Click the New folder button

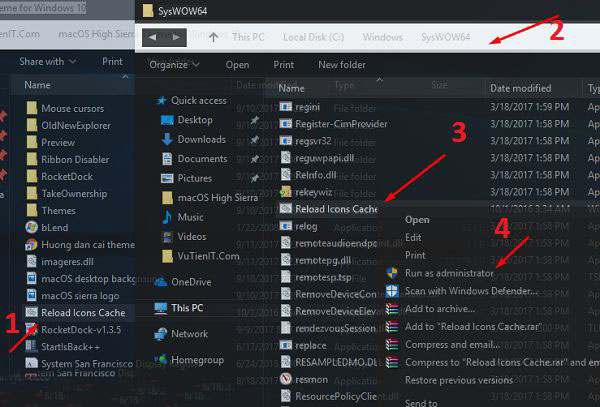(342, 65)
